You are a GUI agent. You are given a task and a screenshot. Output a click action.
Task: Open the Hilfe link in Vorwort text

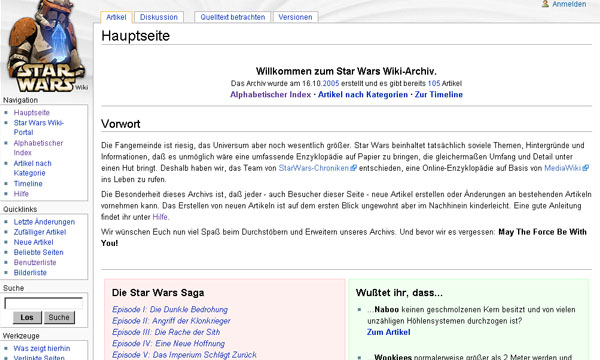coord(160,217)
